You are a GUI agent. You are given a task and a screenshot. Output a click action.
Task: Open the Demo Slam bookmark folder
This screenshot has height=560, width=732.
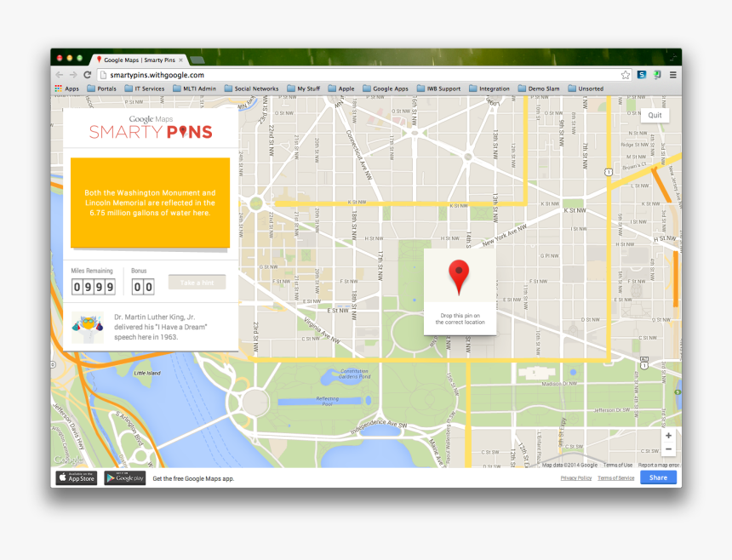pos(539,89)
